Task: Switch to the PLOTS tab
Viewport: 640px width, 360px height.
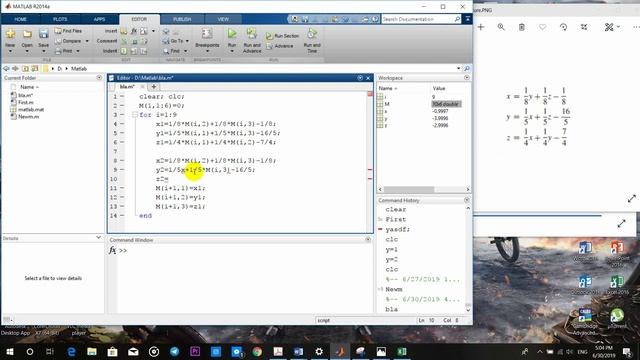Action: click(60, 19)
